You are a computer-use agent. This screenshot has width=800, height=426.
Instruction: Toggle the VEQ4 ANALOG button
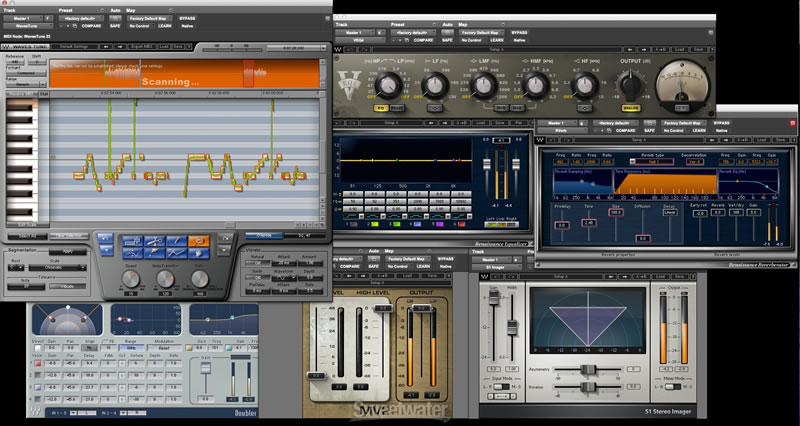pos(631,108)
